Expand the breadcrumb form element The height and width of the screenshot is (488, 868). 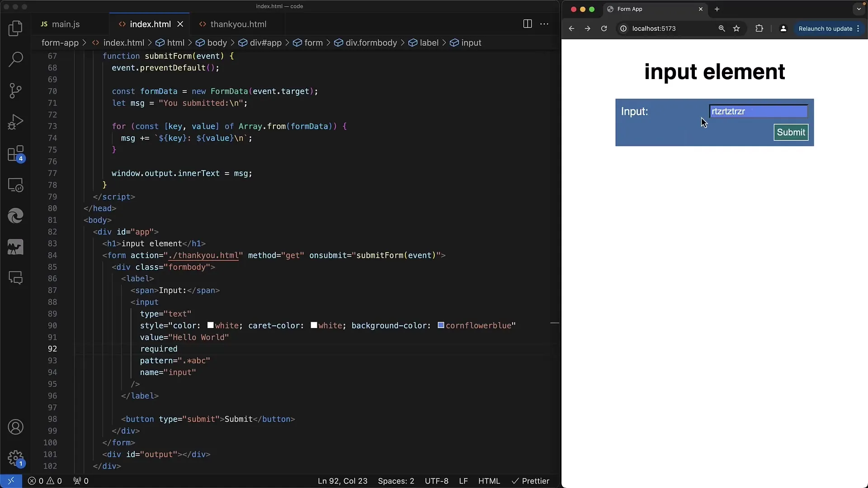313,42
